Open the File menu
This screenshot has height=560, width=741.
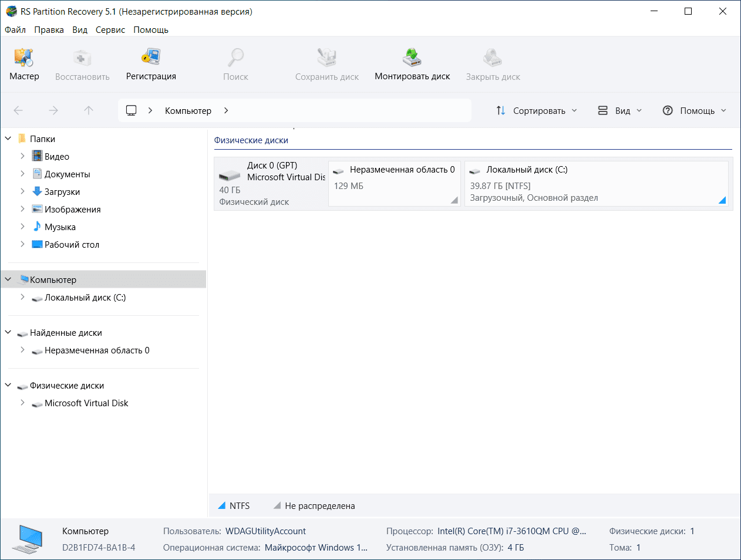pyautogui.click(x=15, y=30)
